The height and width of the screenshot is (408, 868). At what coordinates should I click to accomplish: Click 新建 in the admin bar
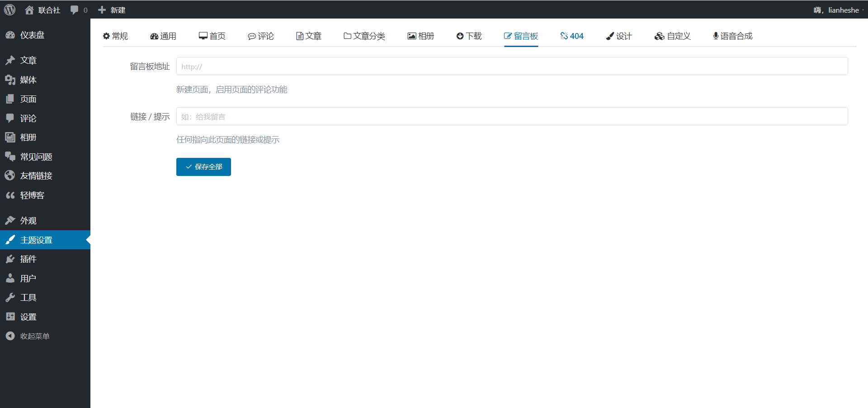(118, 10)
